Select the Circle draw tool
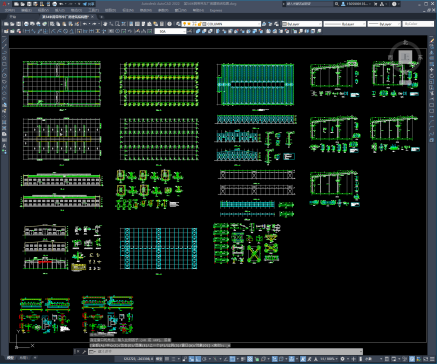This screenshot has width=437, height=364. point(4,76)
